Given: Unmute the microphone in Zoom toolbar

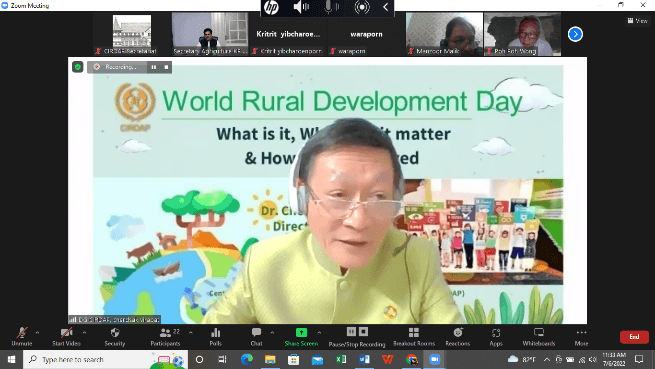Looking at the screenshot, I should 22,337.
